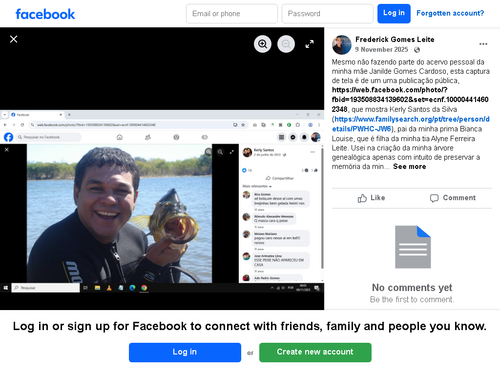Enter fullscreen mode for the photo
The height and width of the screenshot is (375, 500).
point(310,44)
